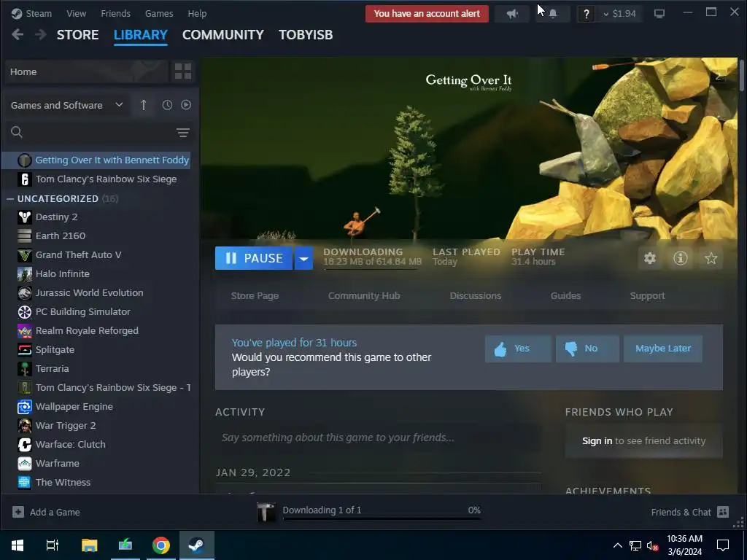Open the Community Hub link

point(364,296)
